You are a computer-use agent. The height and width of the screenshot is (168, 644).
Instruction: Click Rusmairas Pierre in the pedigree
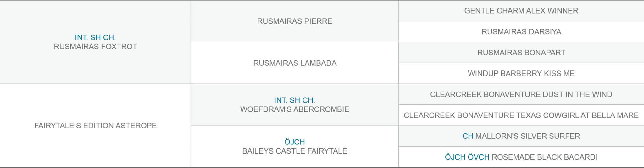295,21
